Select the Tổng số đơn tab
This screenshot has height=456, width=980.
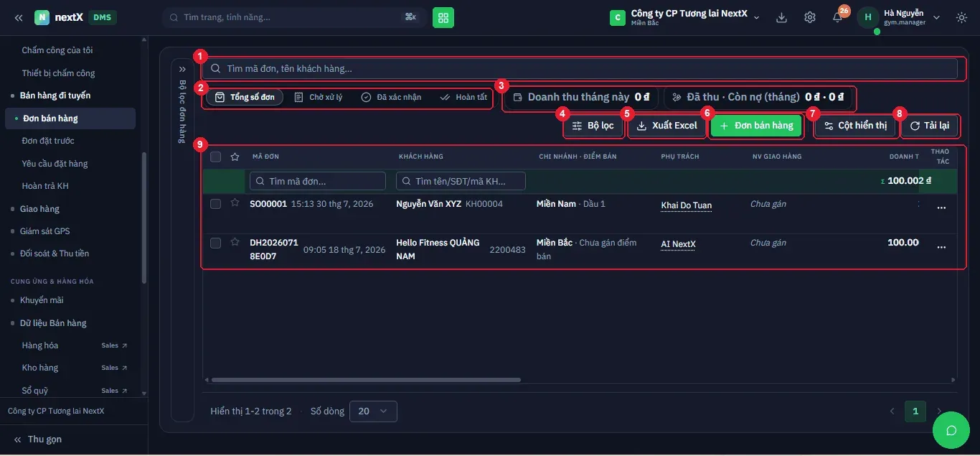(245, 97)
